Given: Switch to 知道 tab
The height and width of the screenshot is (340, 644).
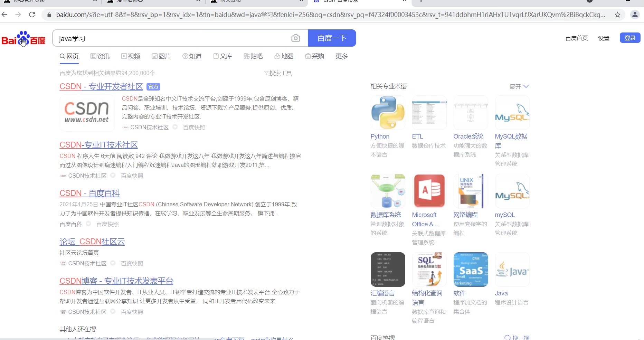Looking at the screenshot, I should coord(192,56).
